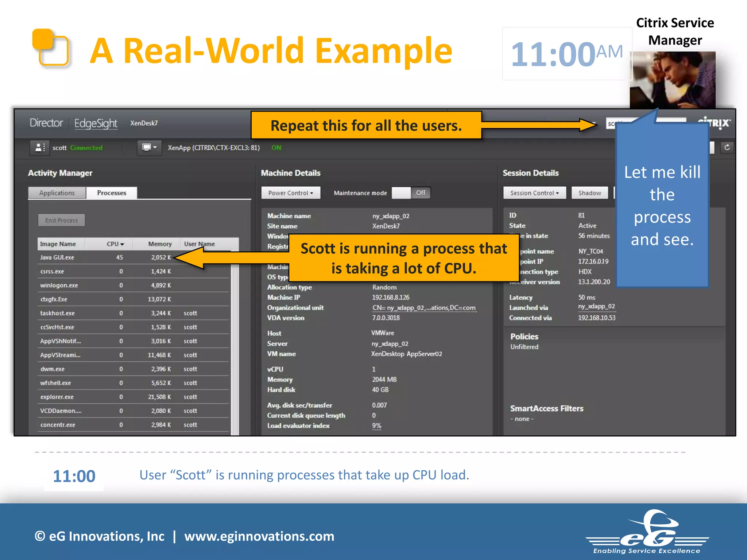This screenshot has height=560, width=747.
Task: Open the Launched via ny_xdapp_02 link
Action: click(597, 306)
